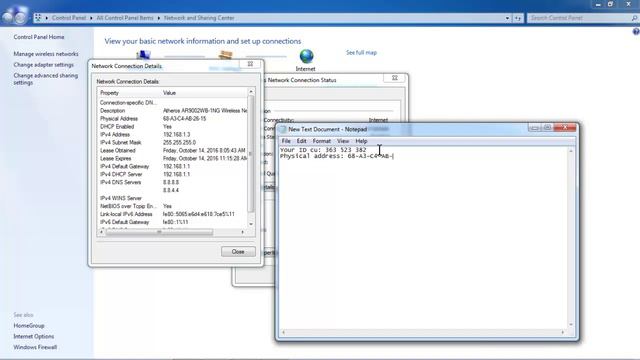Viewport: 640px width, 360px height.
Task: Open Control Panel Home link
Action: (39, 37)
